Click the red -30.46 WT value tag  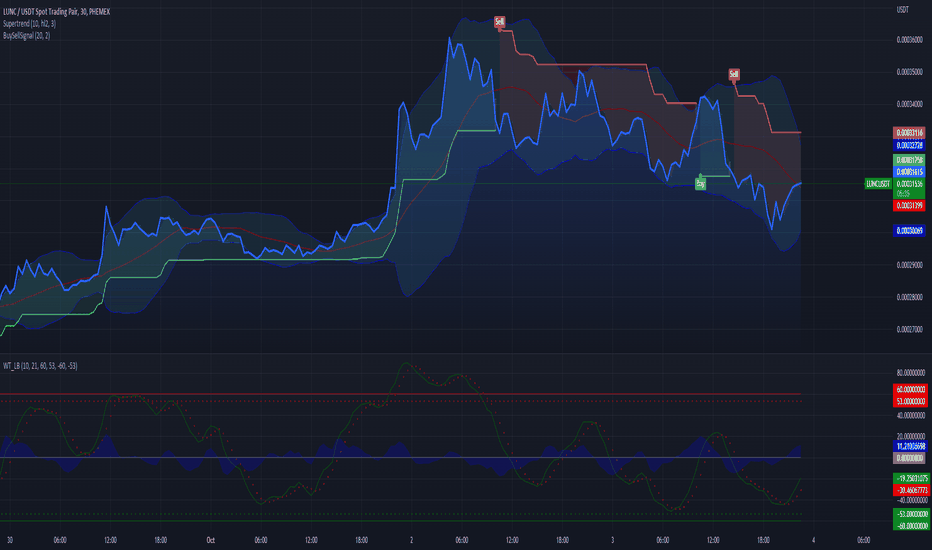[911, 490]
